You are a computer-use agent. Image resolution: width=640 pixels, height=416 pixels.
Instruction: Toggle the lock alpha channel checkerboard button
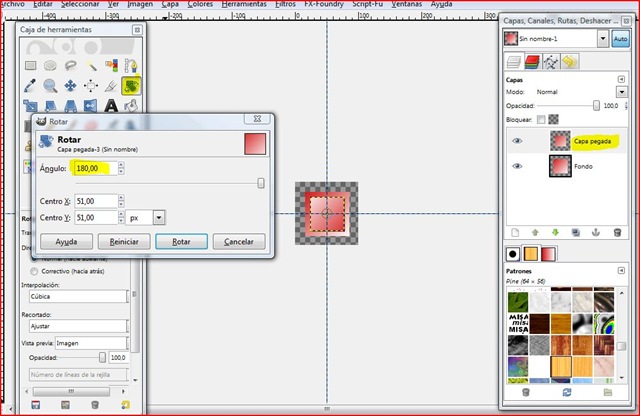coord(553,119)
